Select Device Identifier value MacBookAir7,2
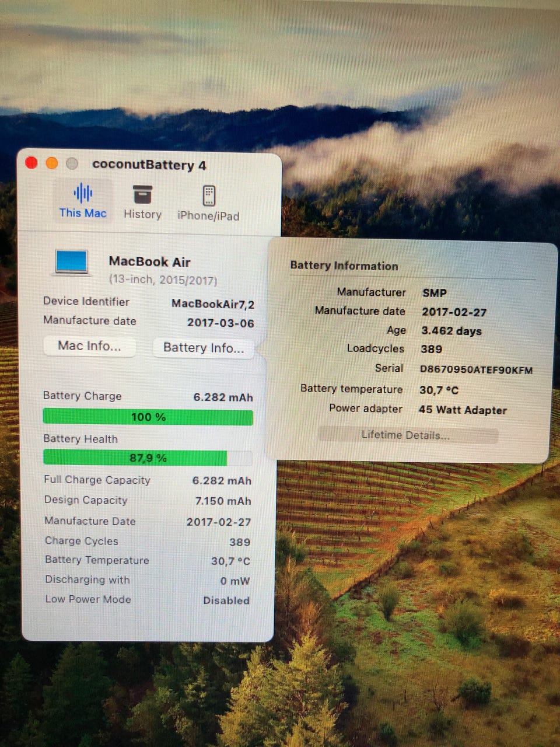The width and height of the screenshot is (560, 747). (x=213, y=304)
